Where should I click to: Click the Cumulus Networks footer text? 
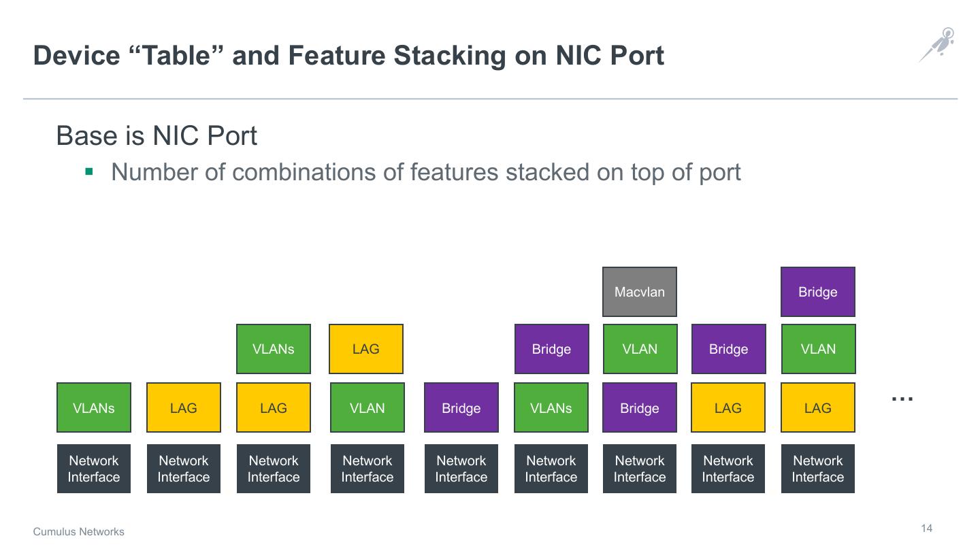(79, 532)
